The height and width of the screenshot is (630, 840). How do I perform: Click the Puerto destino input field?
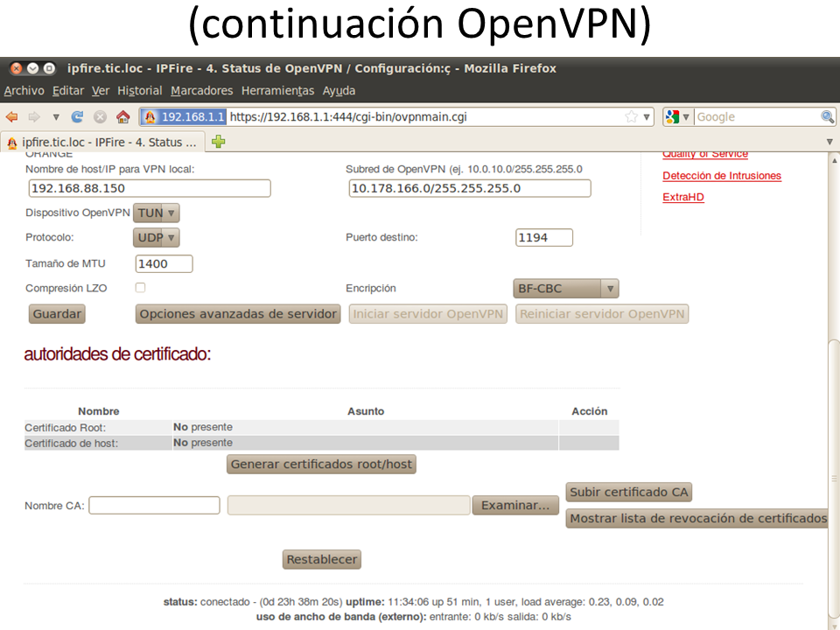(x=544, y=237)
